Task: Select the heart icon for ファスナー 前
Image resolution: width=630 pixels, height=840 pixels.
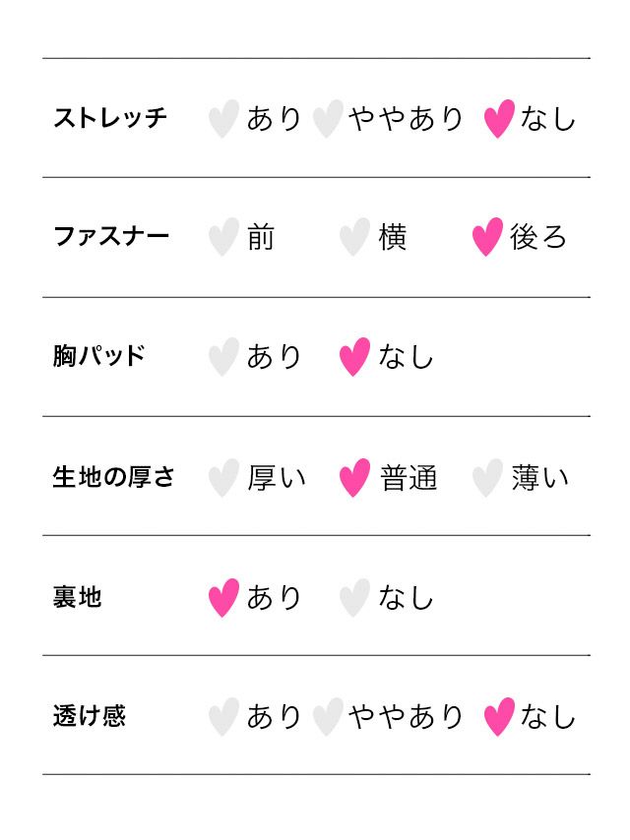Action: tap(224, 238)
